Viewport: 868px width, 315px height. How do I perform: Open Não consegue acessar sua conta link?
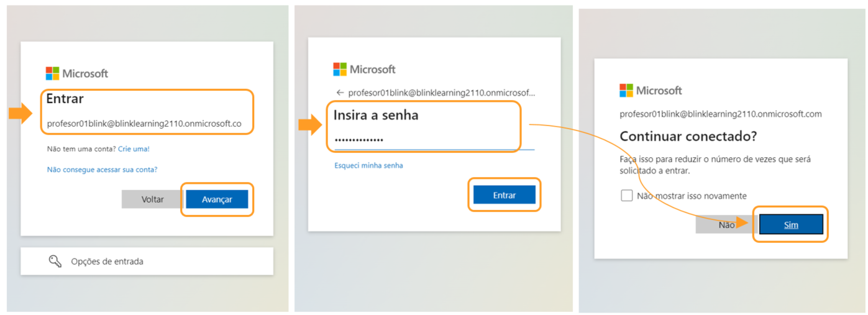coord(102,170)
